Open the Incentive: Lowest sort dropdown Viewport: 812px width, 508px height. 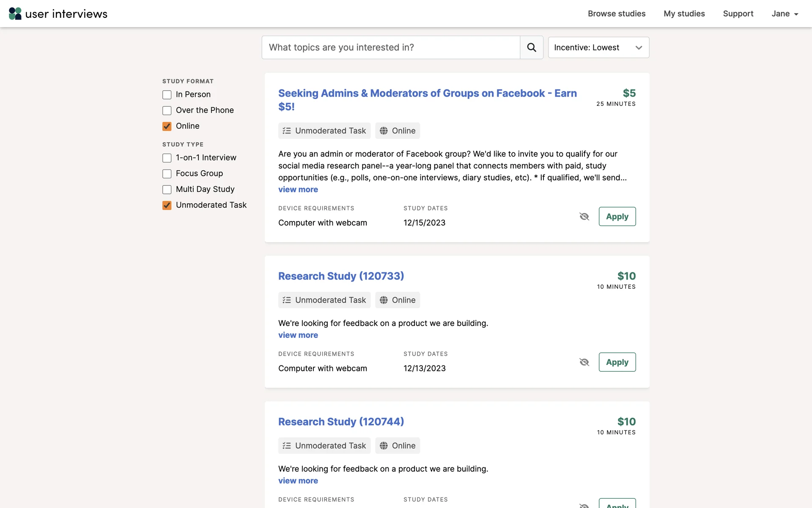598,47
